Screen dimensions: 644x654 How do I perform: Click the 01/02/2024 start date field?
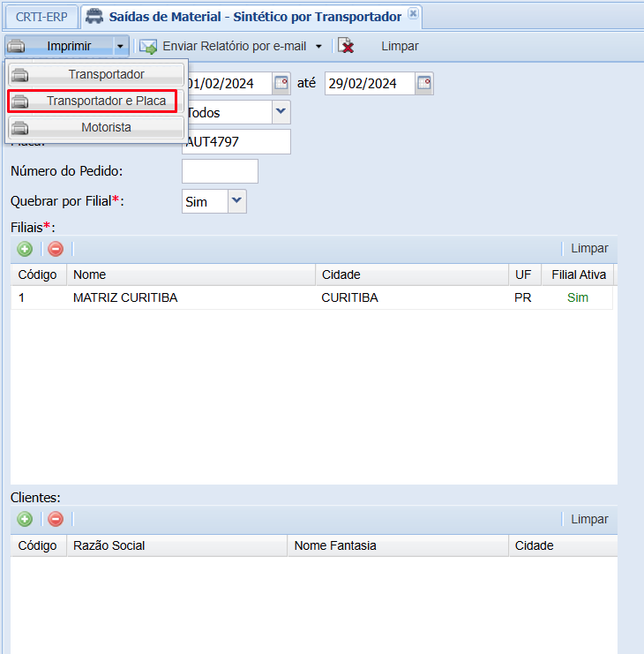click(x=228, y=84)
